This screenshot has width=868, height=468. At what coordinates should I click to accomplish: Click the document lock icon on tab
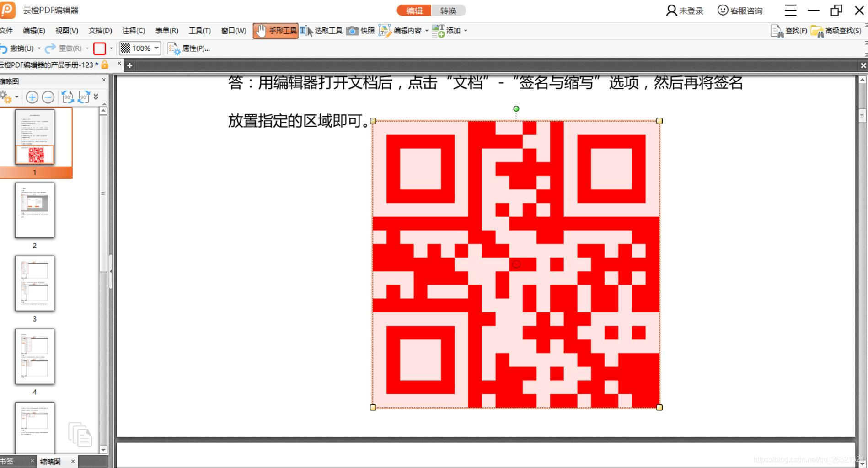(x=105, y=65)
